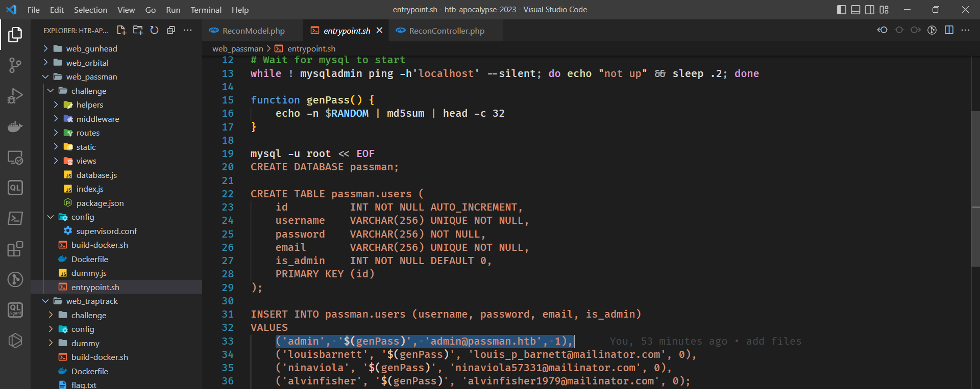Image resolution: width=980 pixels, height=389 pixels.
Task: Toggle the secondary side bar layout button
Action: (870, 10)
